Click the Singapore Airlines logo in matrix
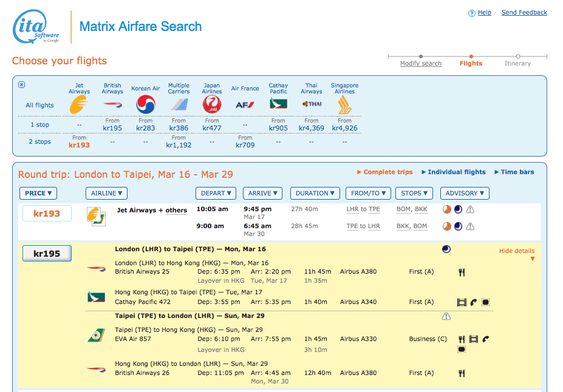Image resolution: width=563 pixels, height=392 pixels. tap(344, 105)
